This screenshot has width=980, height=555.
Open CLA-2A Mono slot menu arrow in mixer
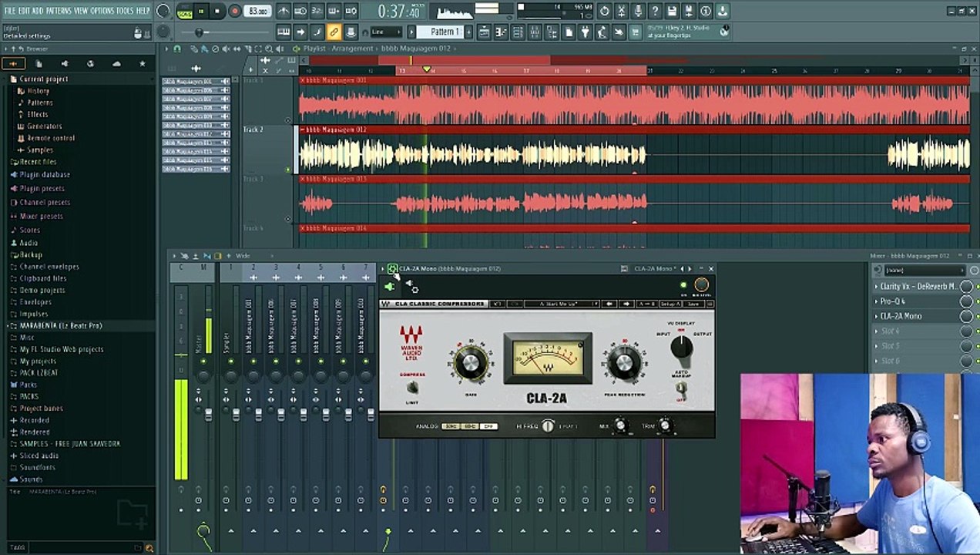coord(876,316)
